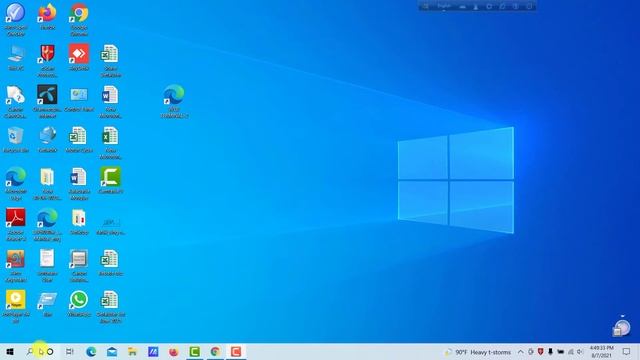The width and height of the screenshot is (640, 360).
Task: Open Cortana from the taskbar circle
Action: (x=50, y=351)
